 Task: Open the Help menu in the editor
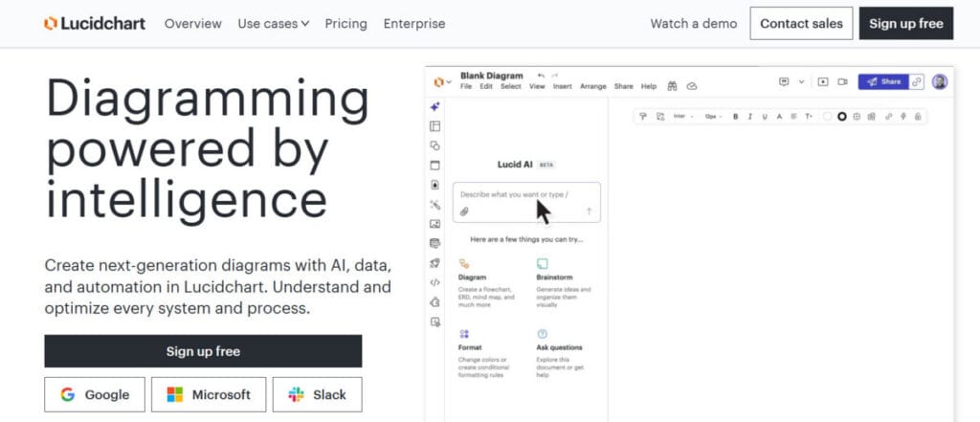649,86
